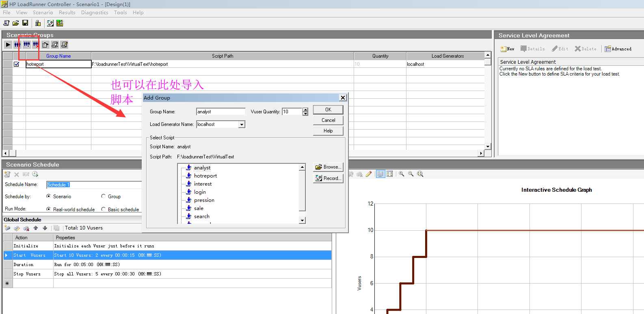Open the Help menu
Image resolution: width=644 pixels, height=314 pixels.
[x=138, y=13]
